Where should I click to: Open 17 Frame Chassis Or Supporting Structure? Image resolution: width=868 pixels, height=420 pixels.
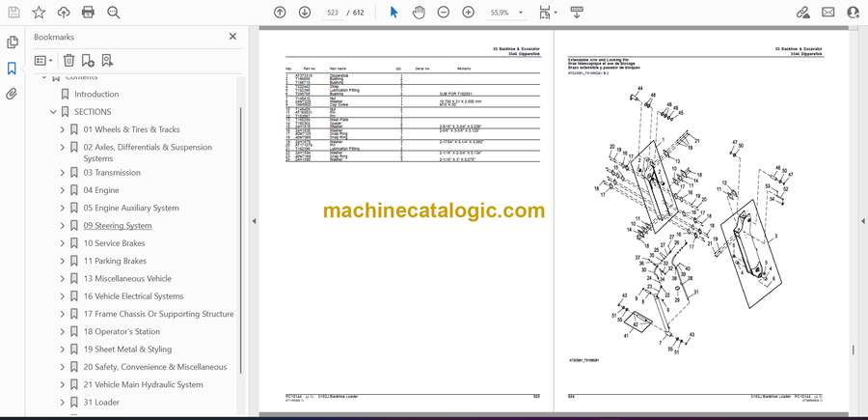point(158,314)
